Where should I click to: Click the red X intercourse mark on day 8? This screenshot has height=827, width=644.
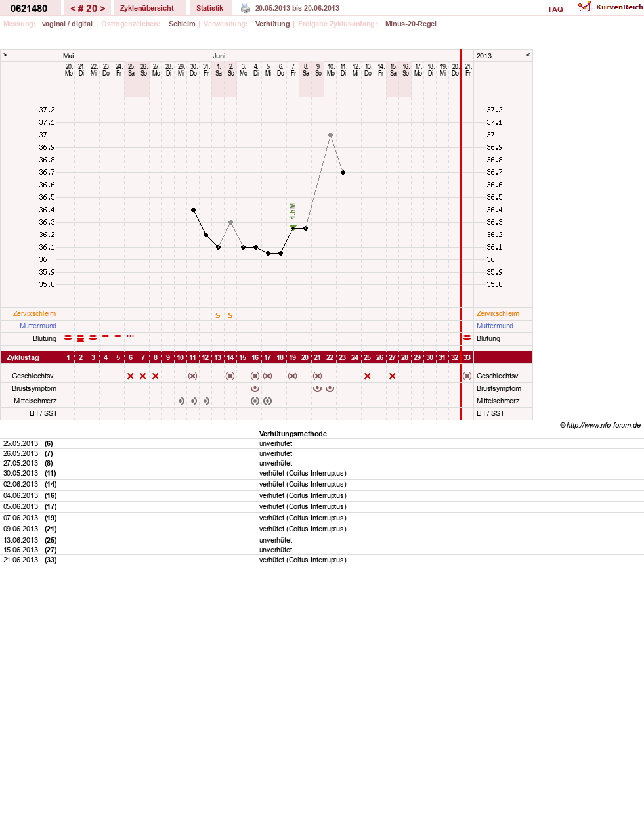[155, 376]
